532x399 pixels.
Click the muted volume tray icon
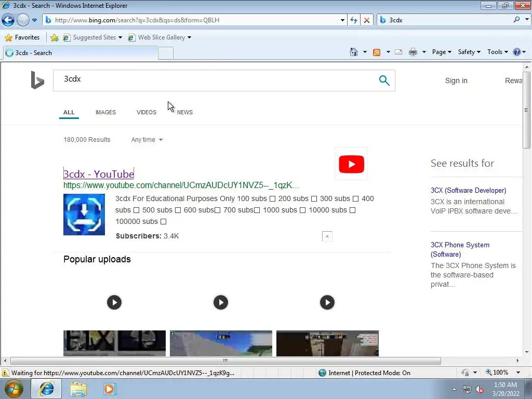480,390
